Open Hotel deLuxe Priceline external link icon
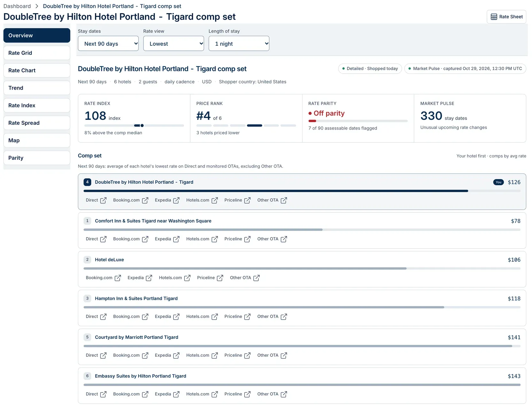Screen dimensions: 532x405 click(220, 278)
